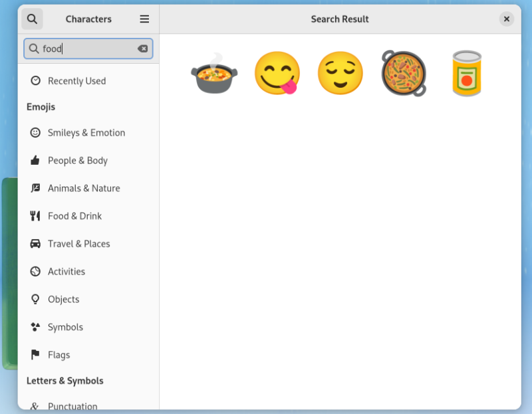Viewport: 532px width, 414px height.
Task: Open the Objects category
Action: [x=88, y=300]
